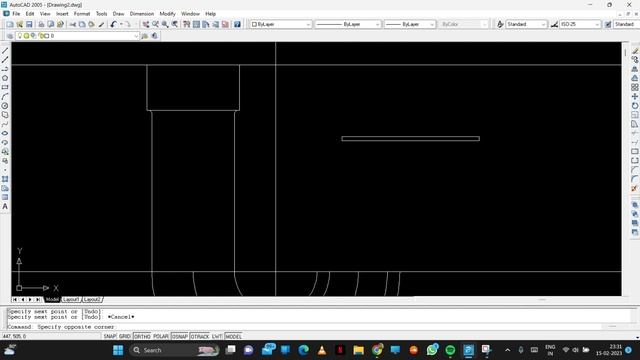
Task: Click the Properties palette icon
Action: tap(187, 24)
